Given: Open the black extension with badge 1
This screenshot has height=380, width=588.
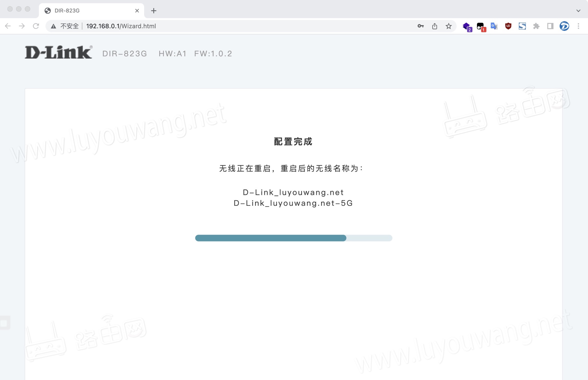Looking at the screenshot, I should (x=481, y=26).
